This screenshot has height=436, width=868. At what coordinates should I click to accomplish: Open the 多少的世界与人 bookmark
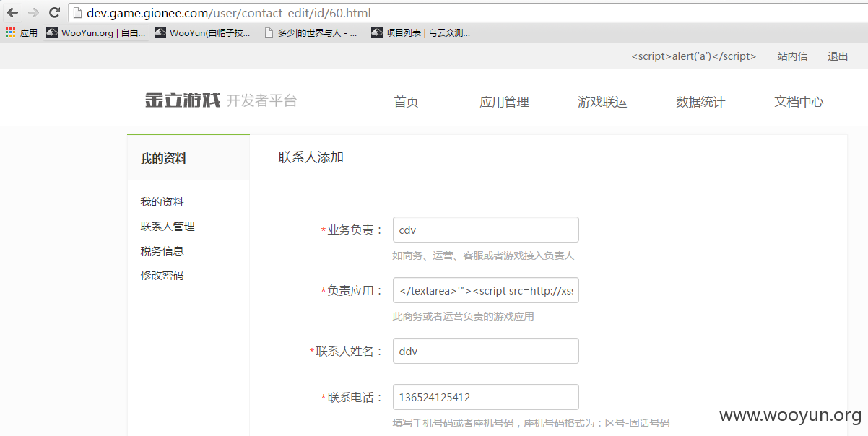[311, 32]
